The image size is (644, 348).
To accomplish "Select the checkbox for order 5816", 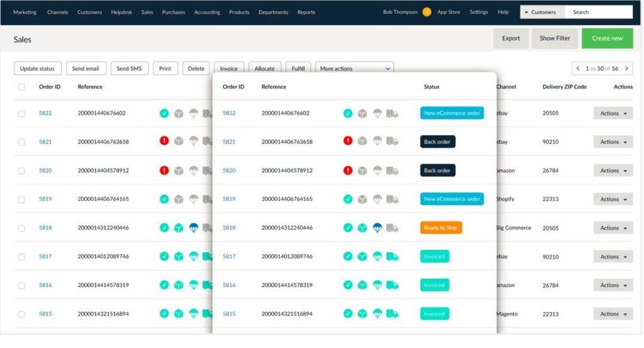I will [21, 286].
